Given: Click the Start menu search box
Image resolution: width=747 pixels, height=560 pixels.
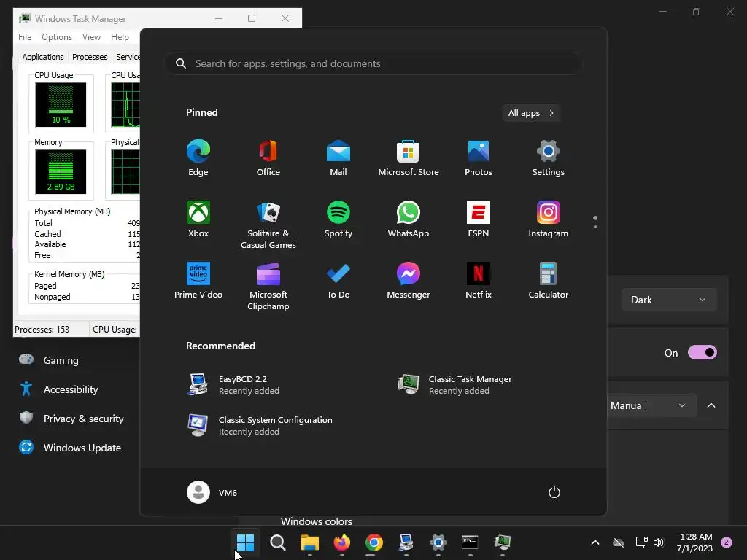Looking at the screenshot, I should (373, 63).
